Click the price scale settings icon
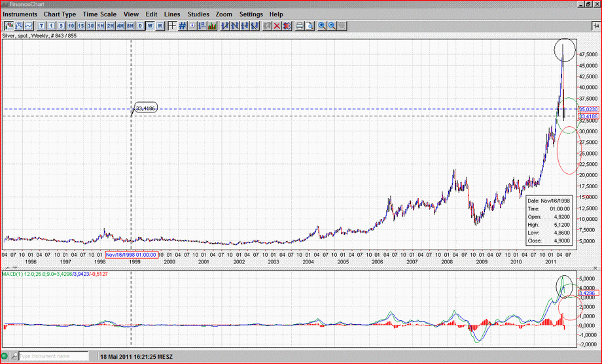 coord(202,25)
